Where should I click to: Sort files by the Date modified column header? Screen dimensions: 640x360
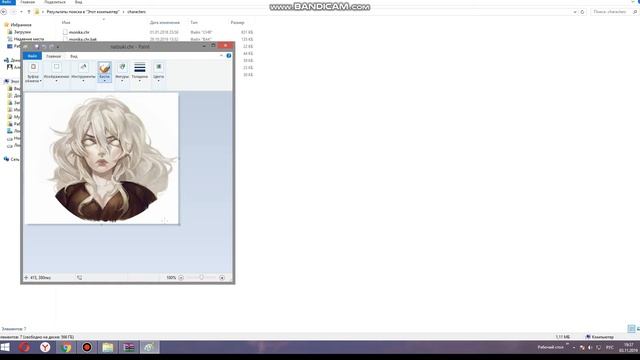click(x=164, y=22)
